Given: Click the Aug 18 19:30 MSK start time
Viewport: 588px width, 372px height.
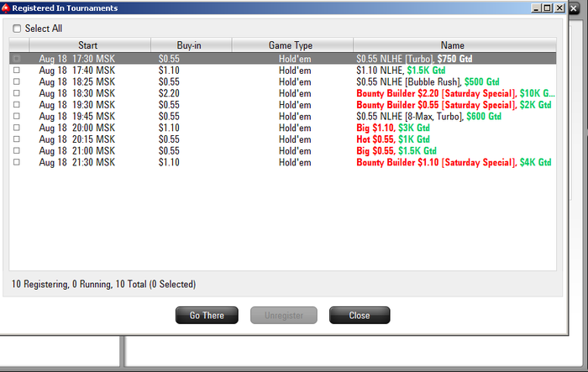Looking at the screenshot, I should pyautogui.click(x=77, y=105).
